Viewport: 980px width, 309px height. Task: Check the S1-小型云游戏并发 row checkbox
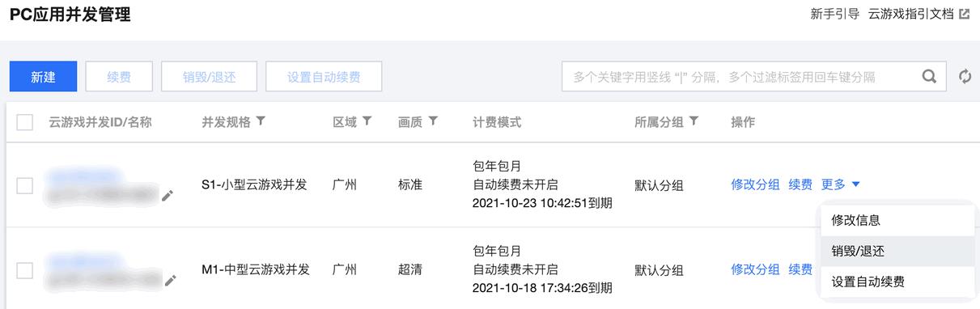click(25, 185)
